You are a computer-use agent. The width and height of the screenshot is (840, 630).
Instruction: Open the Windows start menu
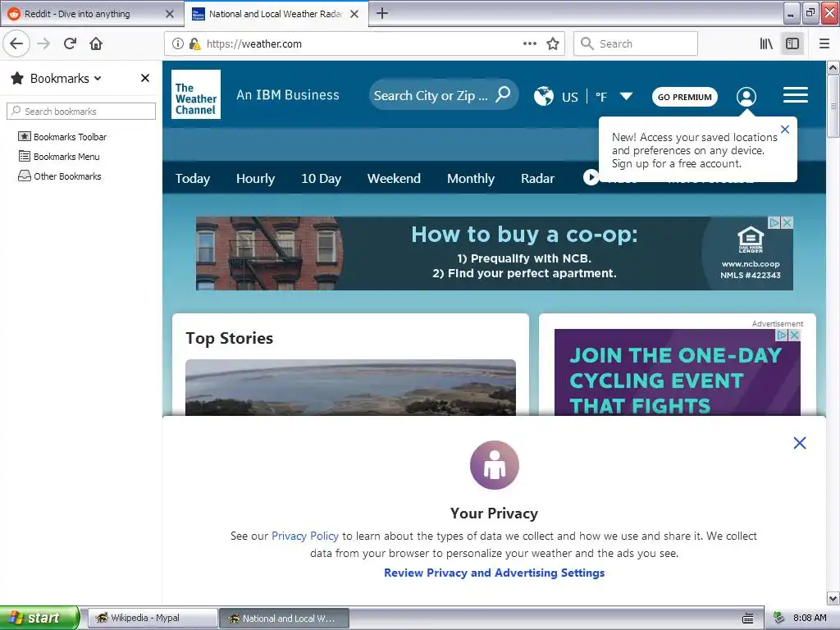39,618
